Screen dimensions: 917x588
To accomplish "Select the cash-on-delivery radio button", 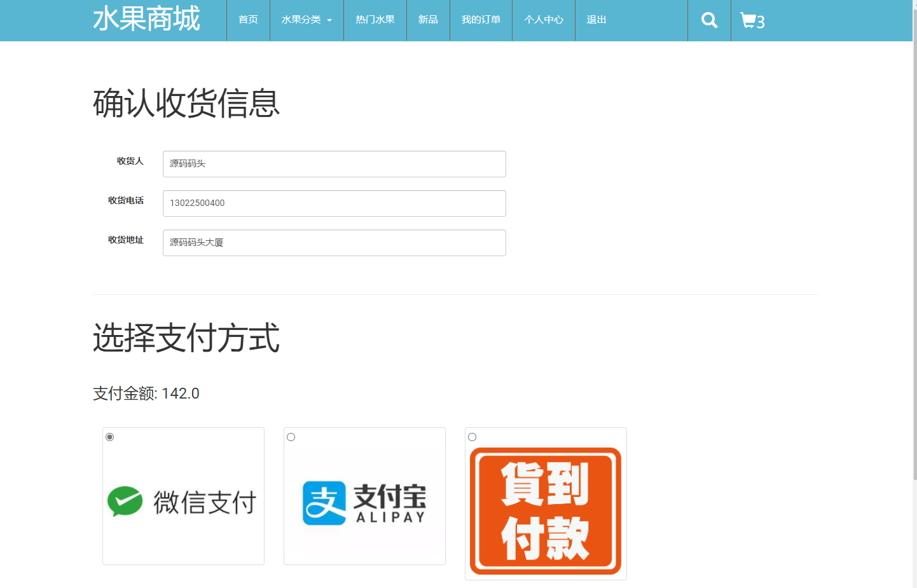I will click(x=472, y=437).
